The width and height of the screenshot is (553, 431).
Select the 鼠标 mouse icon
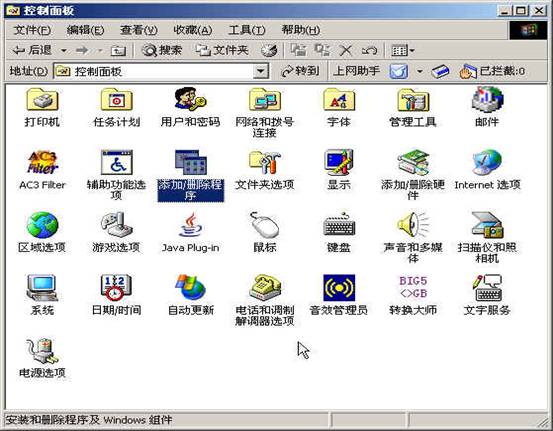(x=265, y=225)
